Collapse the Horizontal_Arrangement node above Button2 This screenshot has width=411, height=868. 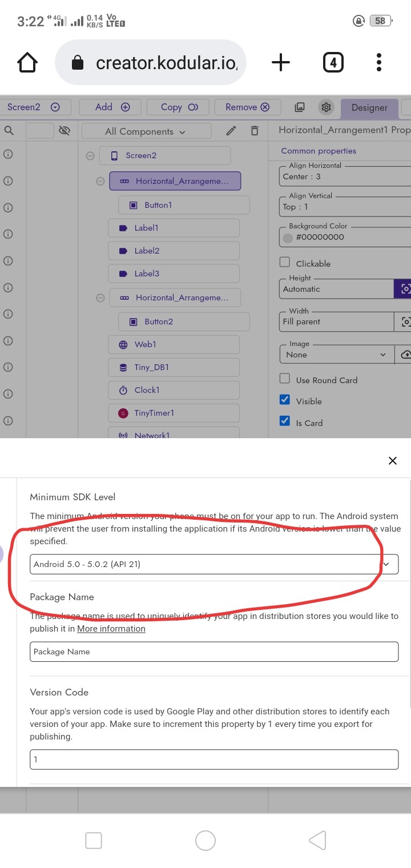[100, 298]
